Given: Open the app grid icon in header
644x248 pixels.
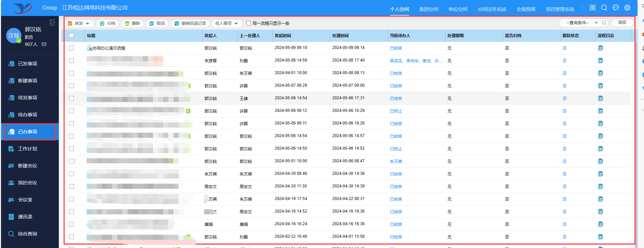Looking at the screenshot, I should click(x=593, y=8).
